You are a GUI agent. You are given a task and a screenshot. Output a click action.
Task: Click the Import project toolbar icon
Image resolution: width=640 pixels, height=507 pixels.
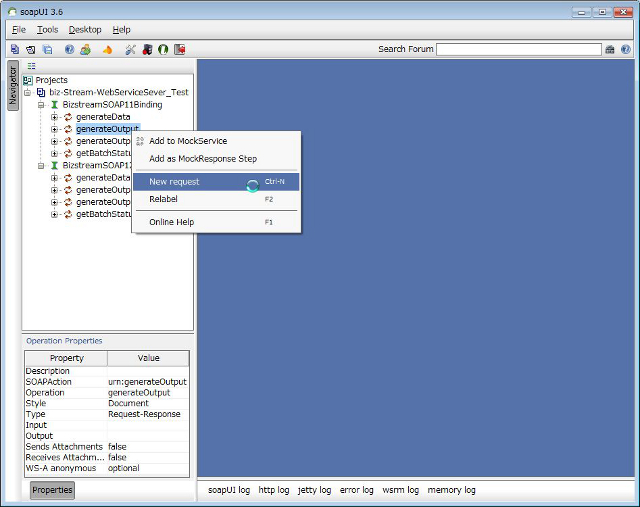click(31, 49)
